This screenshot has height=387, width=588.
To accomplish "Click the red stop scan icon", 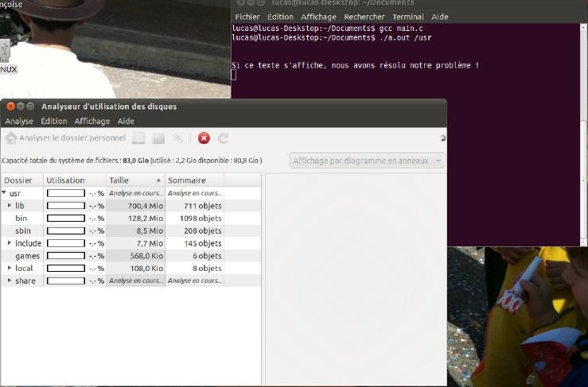I will click(x=204, y=138).
